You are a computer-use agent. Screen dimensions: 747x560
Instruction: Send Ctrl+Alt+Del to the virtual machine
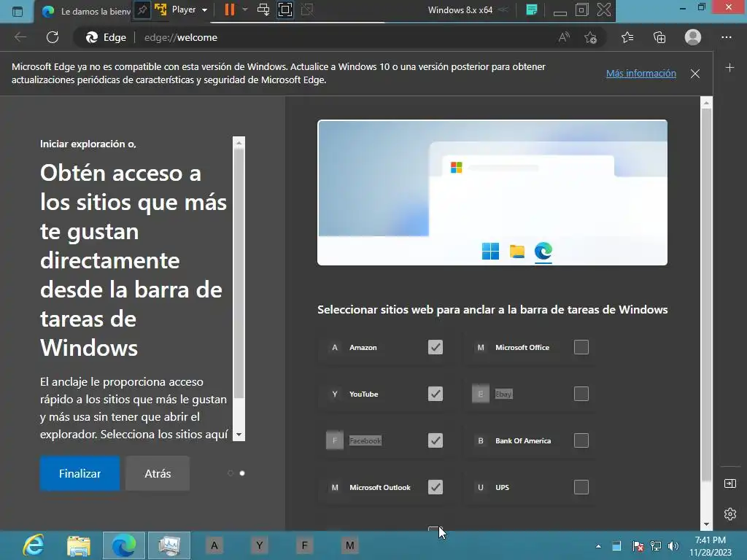tap(263, 9)
